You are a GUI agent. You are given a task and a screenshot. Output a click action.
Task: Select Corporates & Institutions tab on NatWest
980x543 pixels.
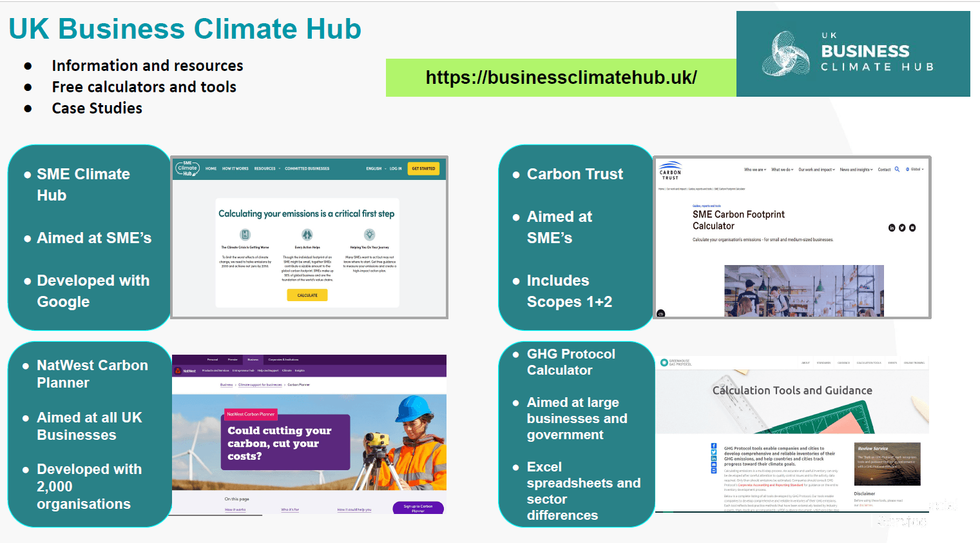(x=283, y=359)
